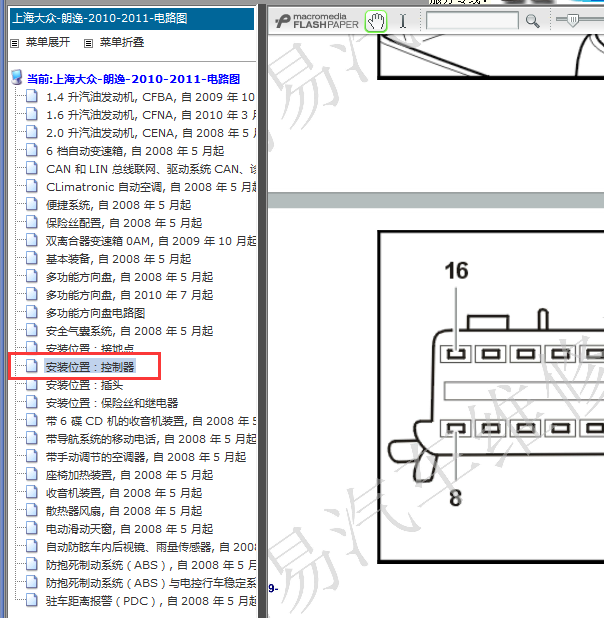
Task: Open 多功能方向盘, 自 2010 年 7 月起
Action: point(129,295)
